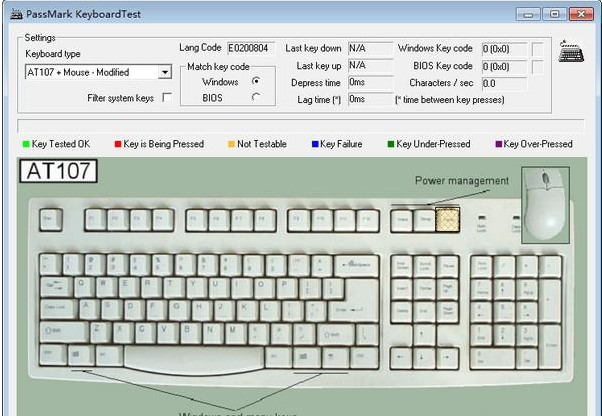602x416 pixels.
Task: Click the F8 key on the keyboard
Action: [x=265, y=220]
